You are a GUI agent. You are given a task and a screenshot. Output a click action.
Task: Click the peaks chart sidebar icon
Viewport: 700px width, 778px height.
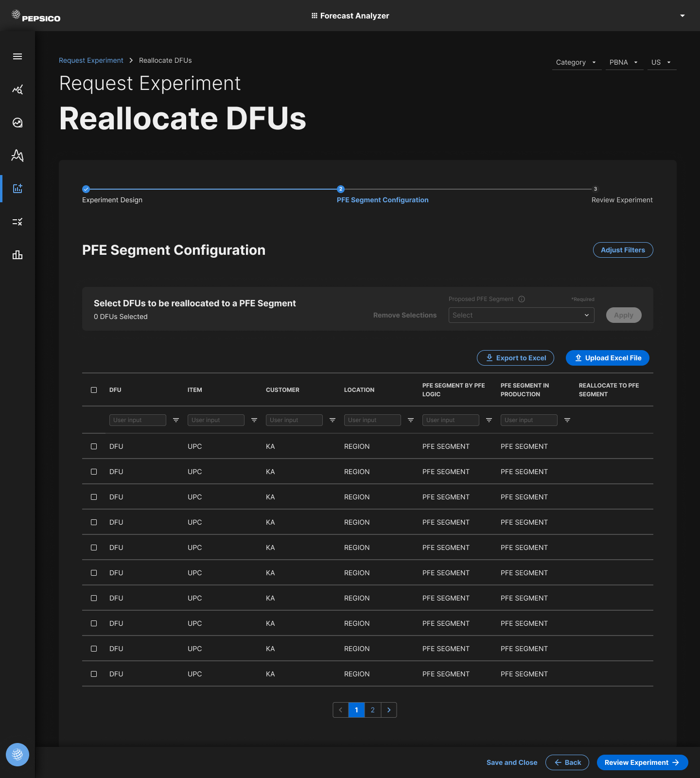coord(17,156)
